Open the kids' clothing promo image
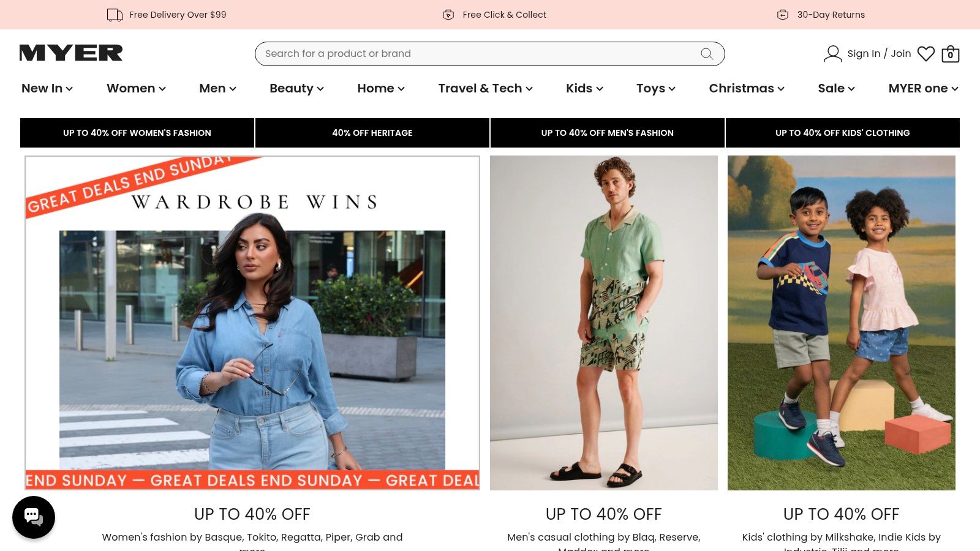Screen dimensions: 980x551 [x=841, y=323]
